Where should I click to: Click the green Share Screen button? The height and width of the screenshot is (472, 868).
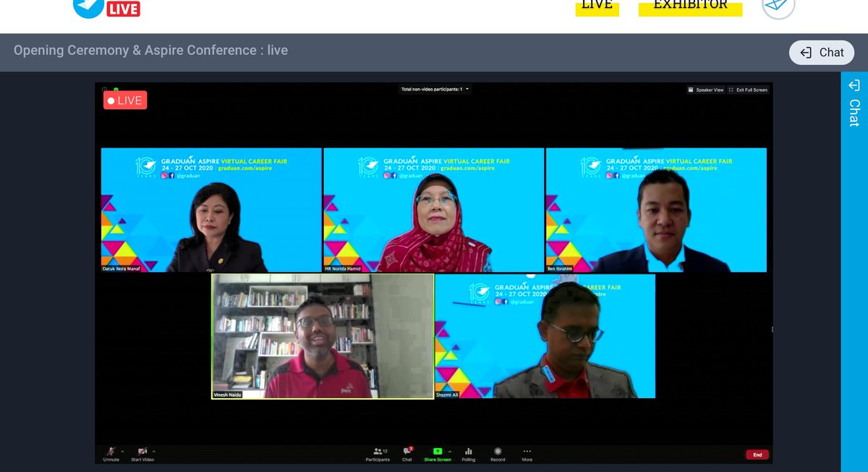tap(438, 454)
